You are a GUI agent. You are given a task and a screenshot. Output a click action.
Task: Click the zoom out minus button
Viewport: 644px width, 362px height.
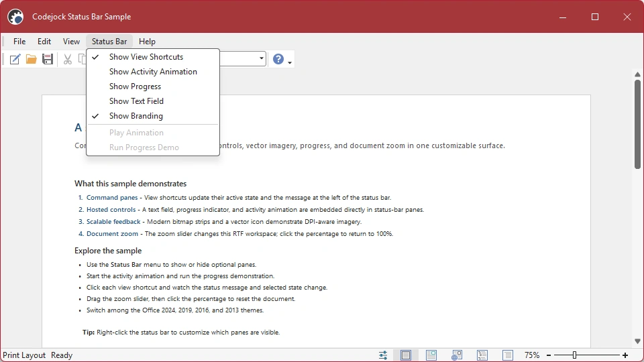[549, 355]
